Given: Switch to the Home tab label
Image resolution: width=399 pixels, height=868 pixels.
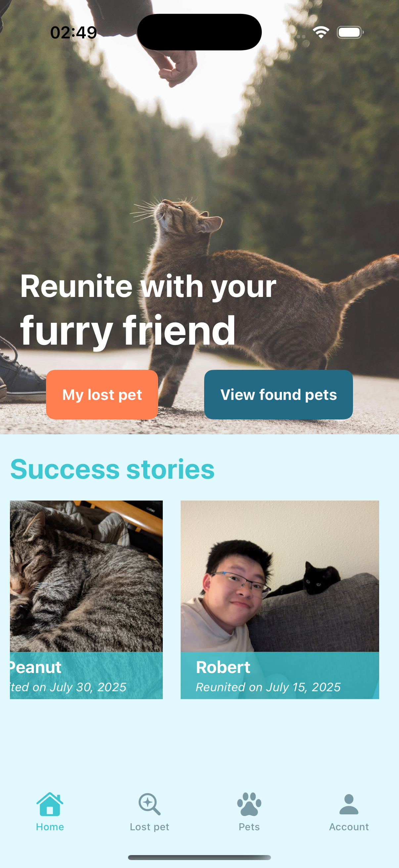Looking at the screenshot, I should tap(50, 827).
